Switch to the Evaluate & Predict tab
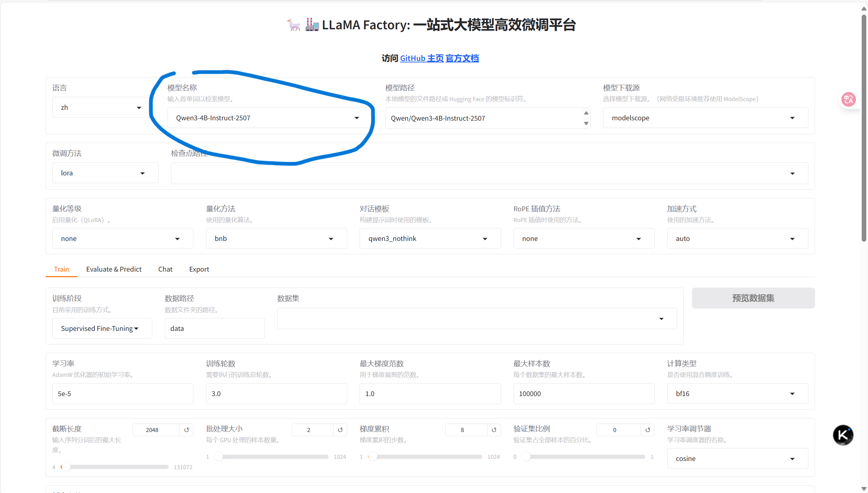 click(114, 269)
